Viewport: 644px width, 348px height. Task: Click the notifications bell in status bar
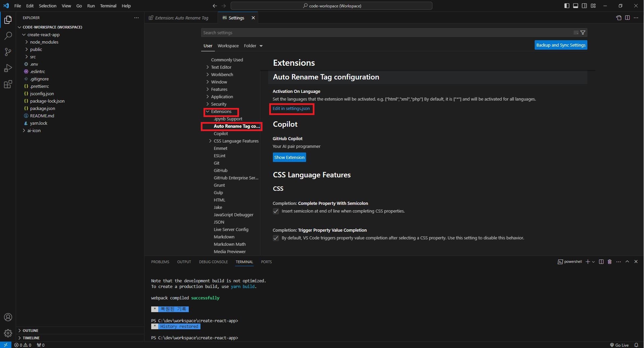636,345
